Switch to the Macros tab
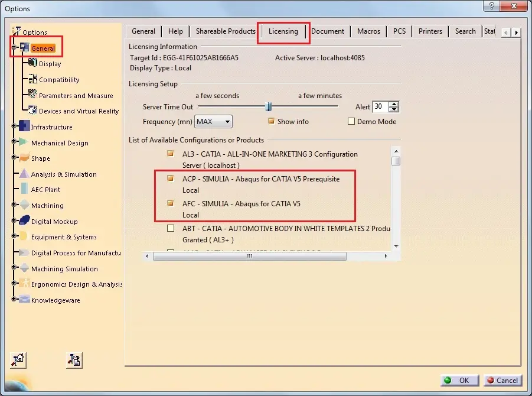 (368, 31)
